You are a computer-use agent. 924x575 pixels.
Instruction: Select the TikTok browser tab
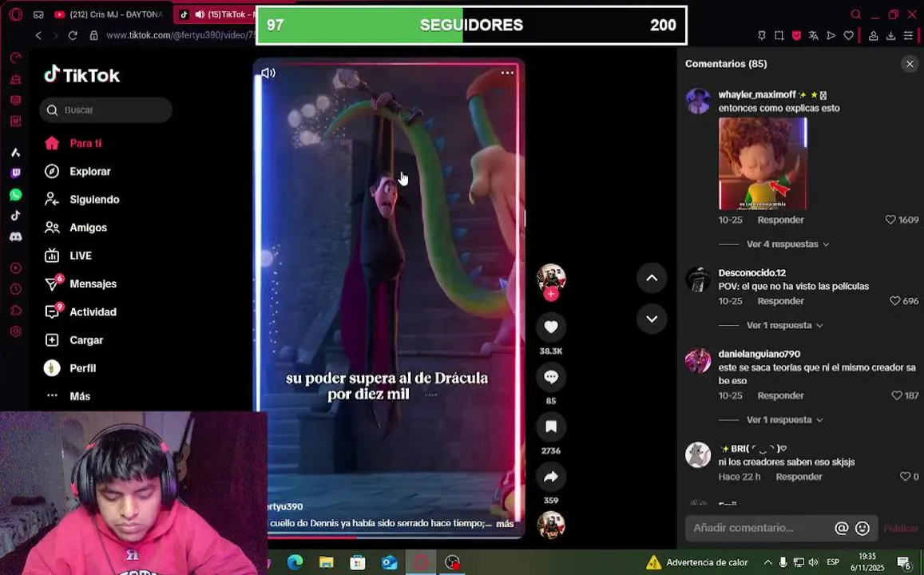pos(216,14)
